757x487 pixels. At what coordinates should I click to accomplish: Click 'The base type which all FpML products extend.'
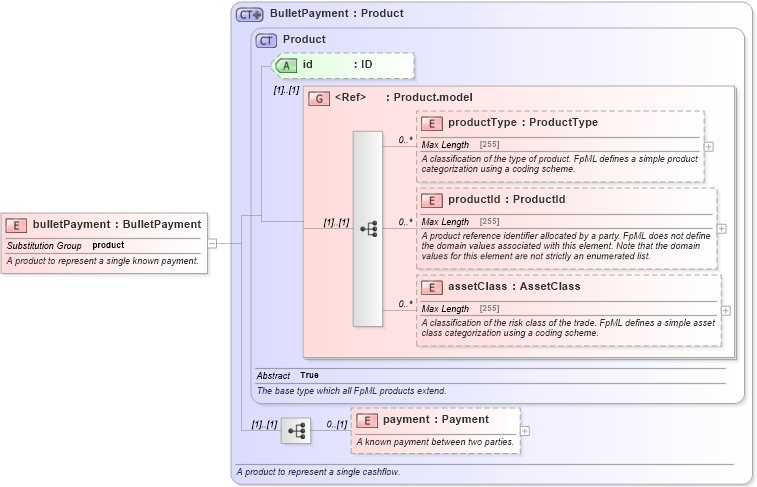pyautogui.click(x=351, y=391)
